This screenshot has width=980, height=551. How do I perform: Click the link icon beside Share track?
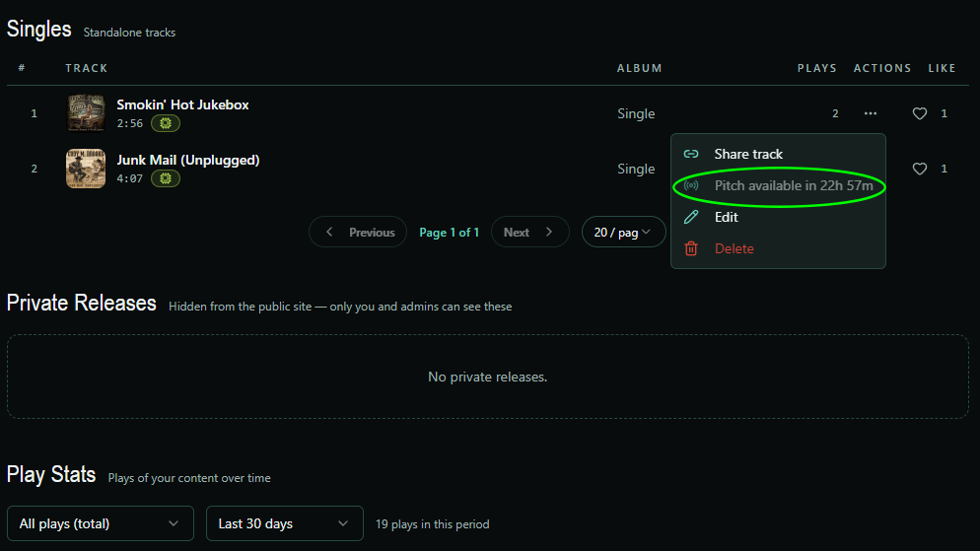coord(690,154)
